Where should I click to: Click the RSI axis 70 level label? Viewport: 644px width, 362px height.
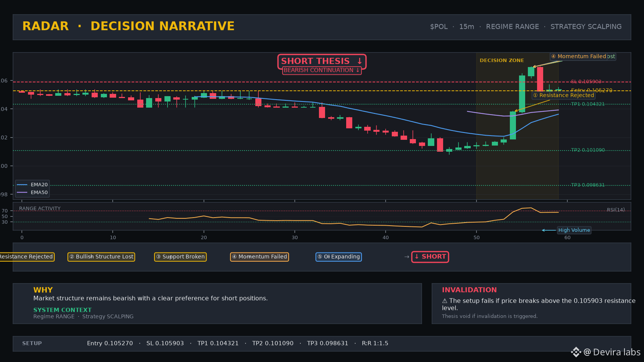point(5,211)
